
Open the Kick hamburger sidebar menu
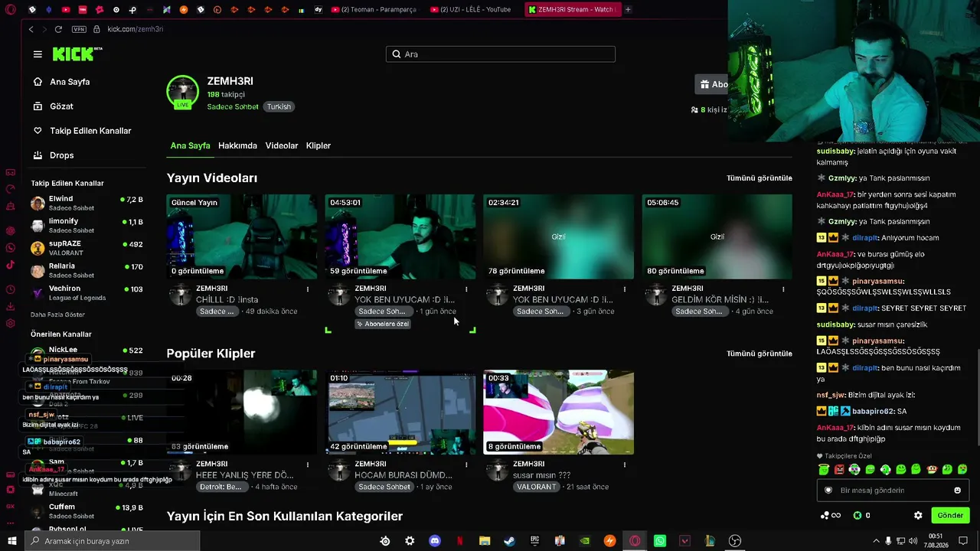38,54
